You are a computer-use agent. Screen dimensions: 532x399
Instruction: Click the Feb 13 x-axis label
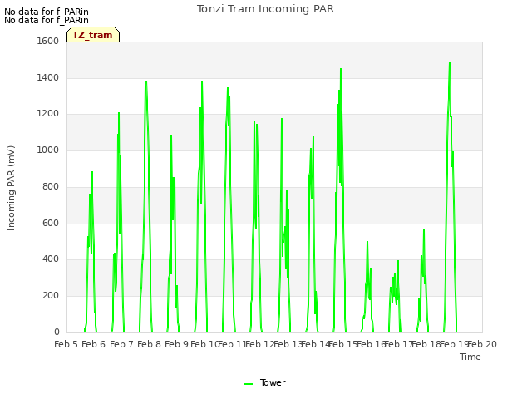(288, 344)
